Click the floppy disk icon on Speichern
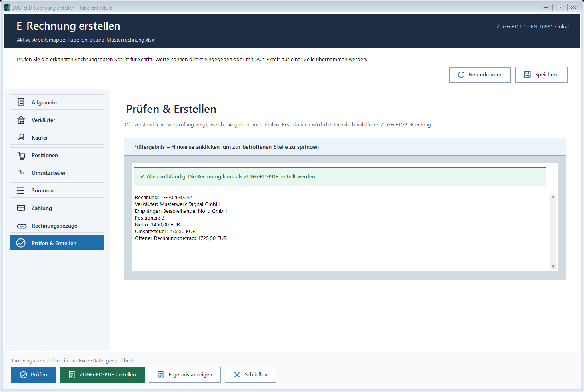Viewport: 584px width, 392px height. (x=527, y=75)
